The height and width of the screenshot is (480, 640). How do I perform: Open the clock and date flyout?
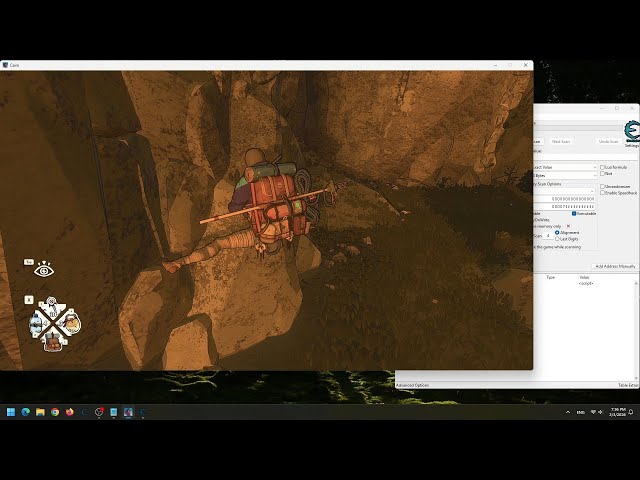617,412
